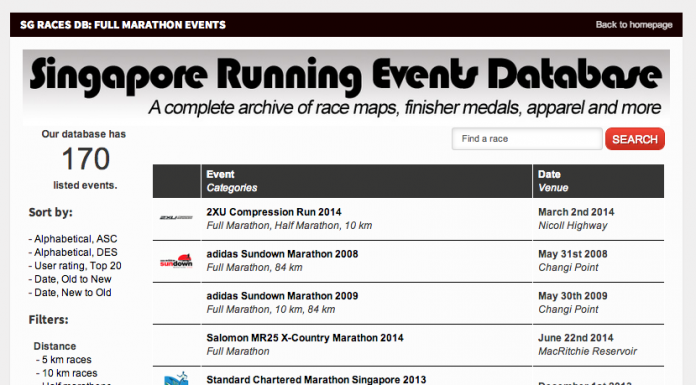Open Standard Chartered Marathon Singapore 2013
This screenshot has height=385, width=696.
tap(316, 380)
